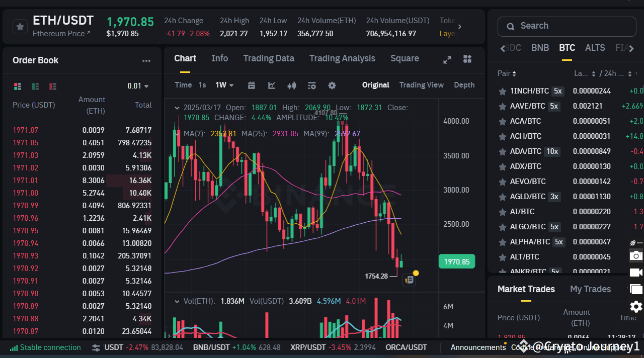644x358 pixels.
Task: Open the My Trades tab
Action: [590, 289]
